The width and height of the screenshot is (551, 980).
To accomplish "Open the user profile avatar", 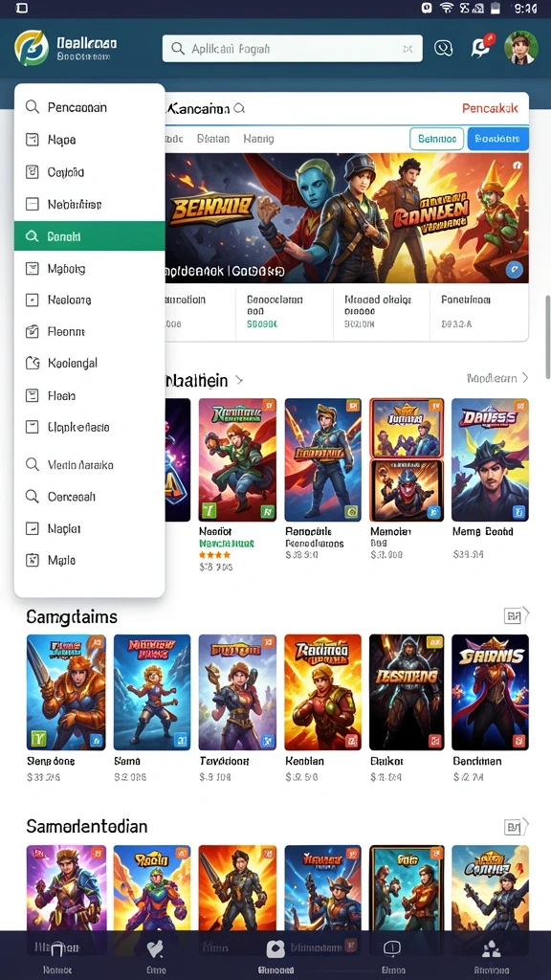I will tap(521, 48).
